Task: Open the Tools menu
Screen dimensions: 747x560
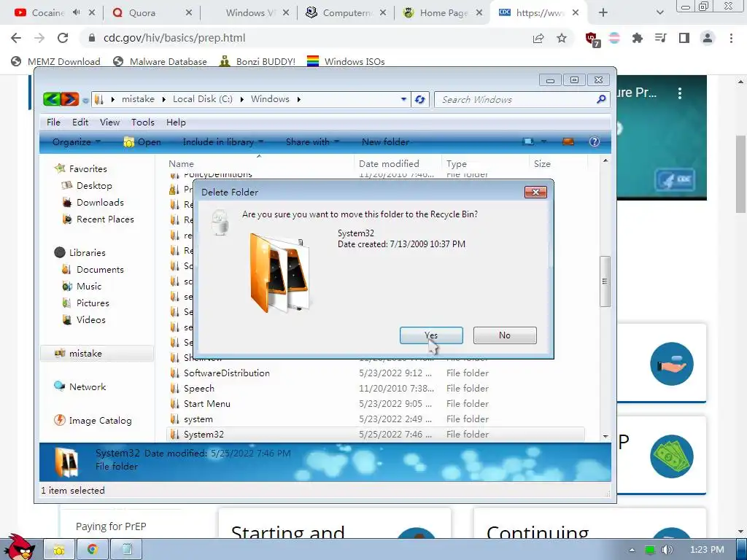Action: [x=143, y=122]
